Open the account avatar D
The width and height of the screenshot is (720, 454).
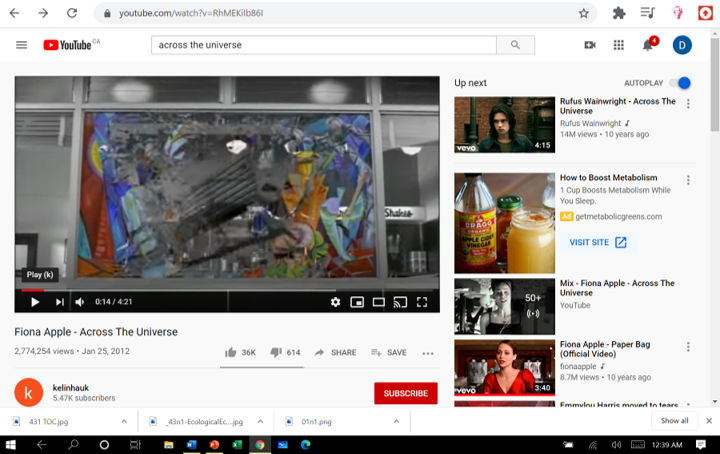pos(682,45)
